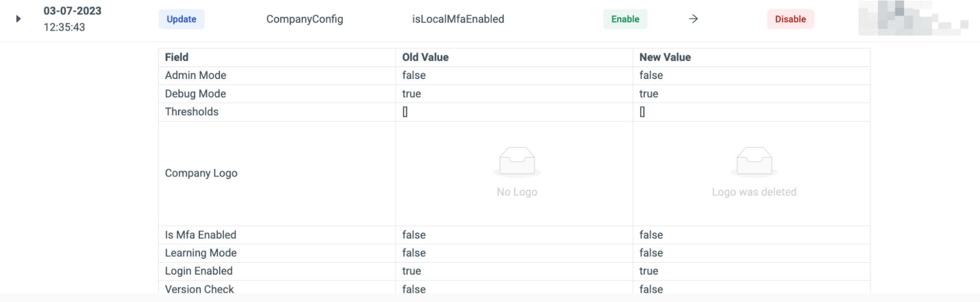Click the blue Update badge
This screenshot has height=302, width=980.
coord(181,19)
